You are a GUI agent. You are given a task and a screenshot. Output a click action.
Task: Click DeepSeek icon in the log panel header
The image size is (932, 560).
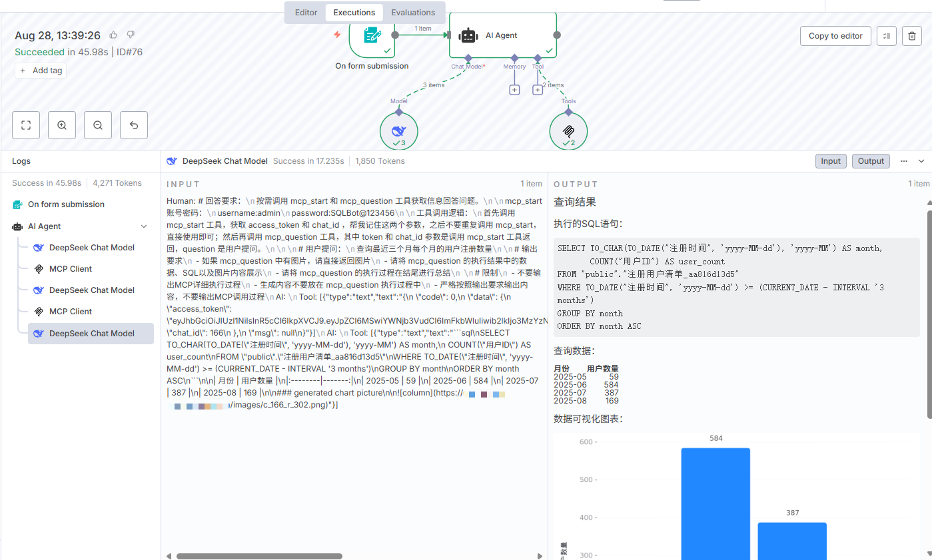(172, 161)
